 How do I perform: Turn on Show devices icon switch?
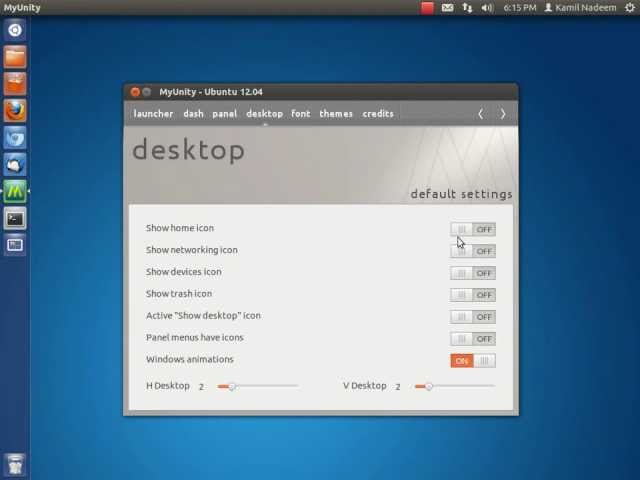[473, 273]
